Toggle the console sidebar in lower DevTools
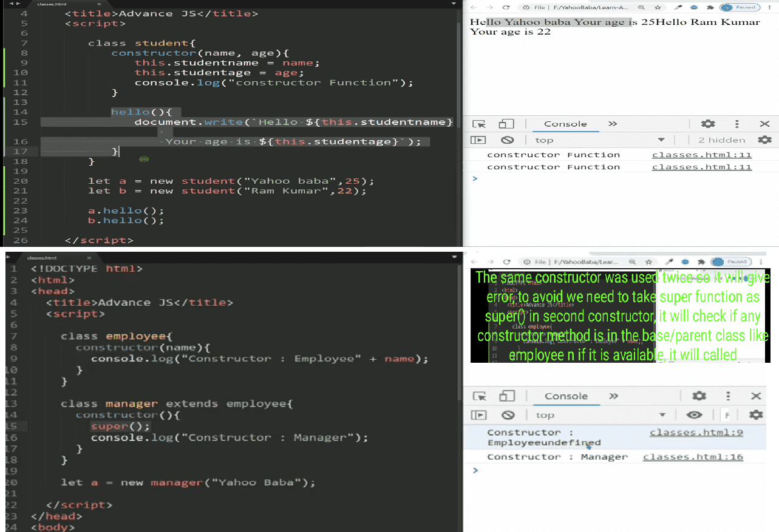Viewport: 779px width, 532px height. [x=480, y=415]
